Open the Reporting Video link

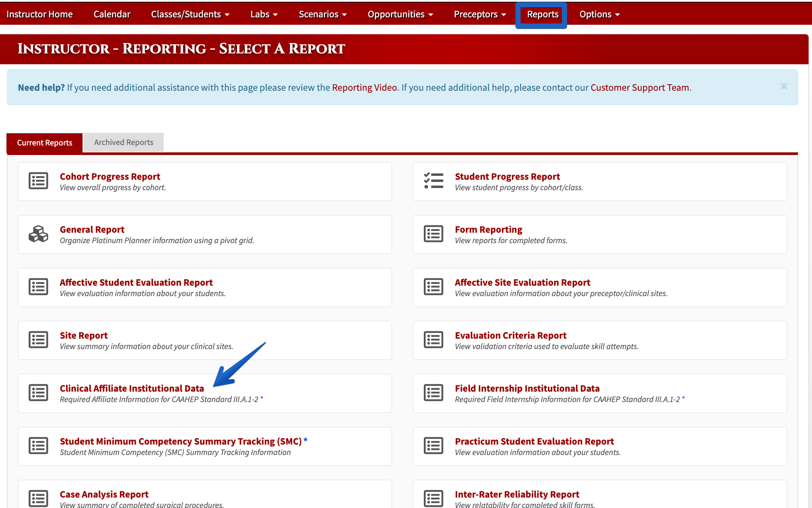click(x=365, y=87)
